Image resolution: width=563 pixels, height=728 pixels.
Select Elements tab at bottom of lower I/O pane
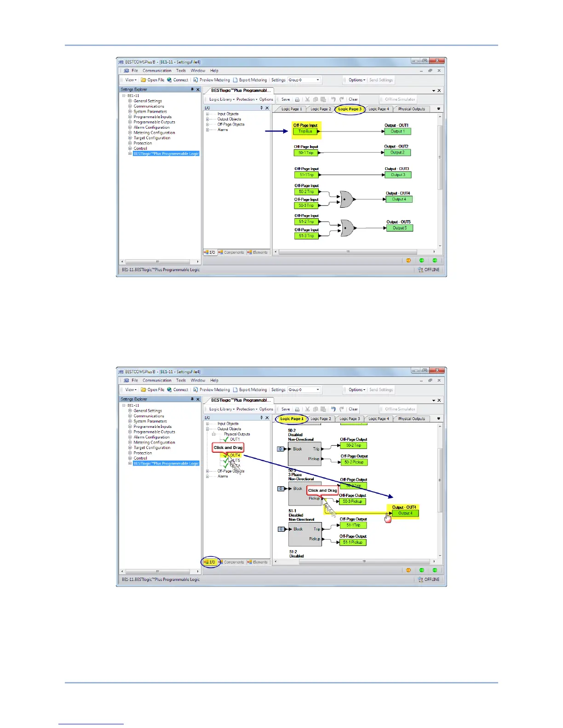(258, 562)
